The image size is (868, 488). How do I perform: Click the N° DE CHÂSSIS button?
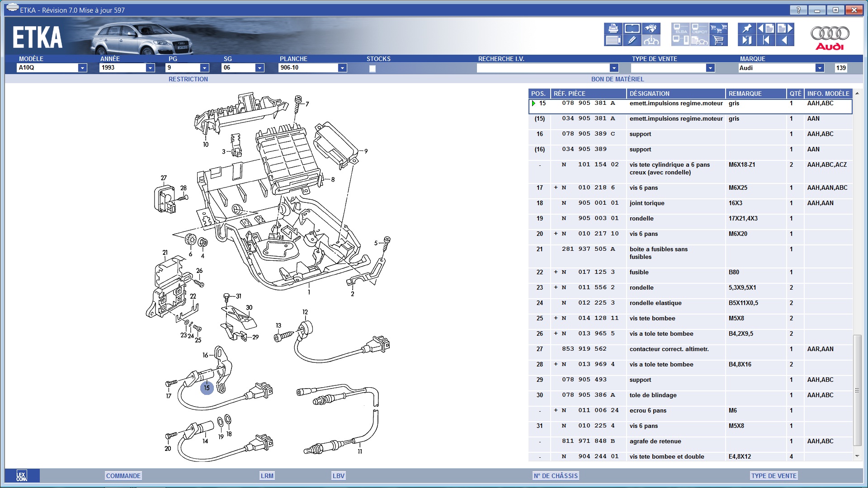[x=556, y=476]
